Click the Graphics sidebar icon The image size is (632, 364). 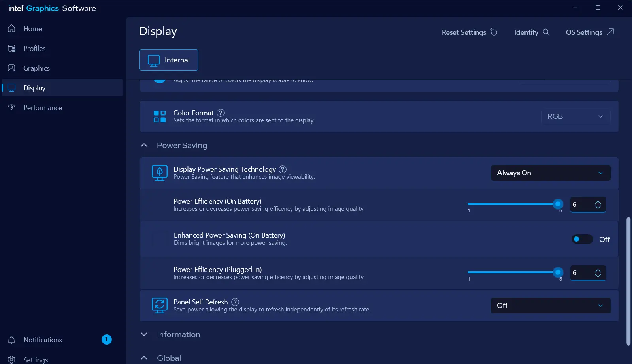coord(11,68)
